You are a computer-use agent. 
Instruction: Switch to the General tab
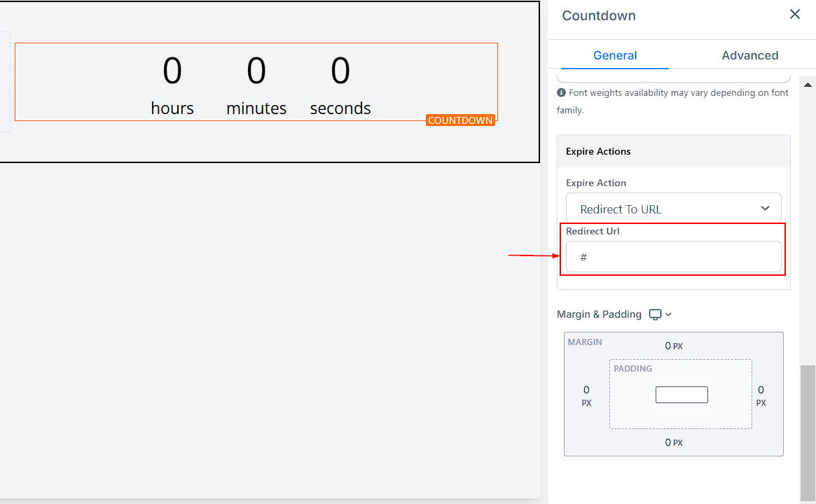[614, 55]
